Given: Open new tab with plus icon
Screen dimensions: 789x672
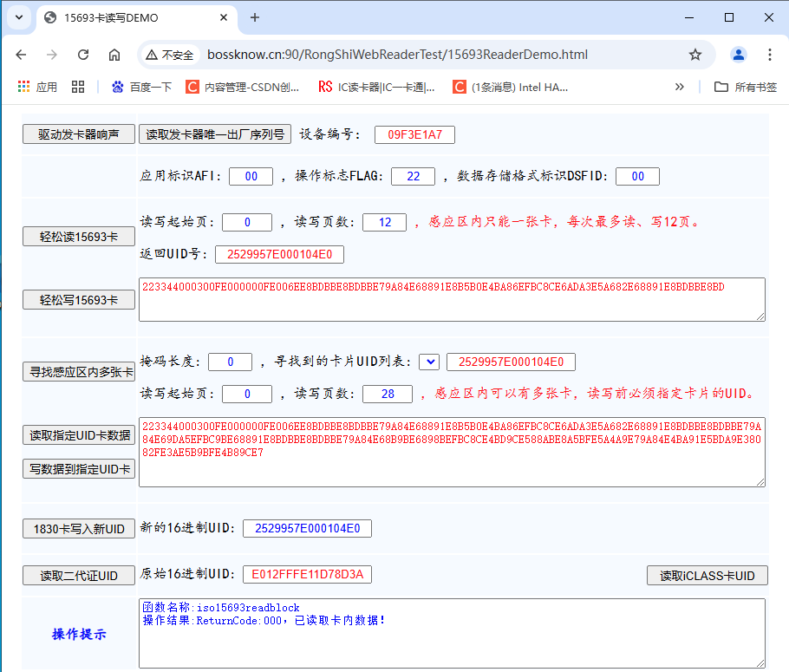Looking at the screenshot, I should click(255, 17).
